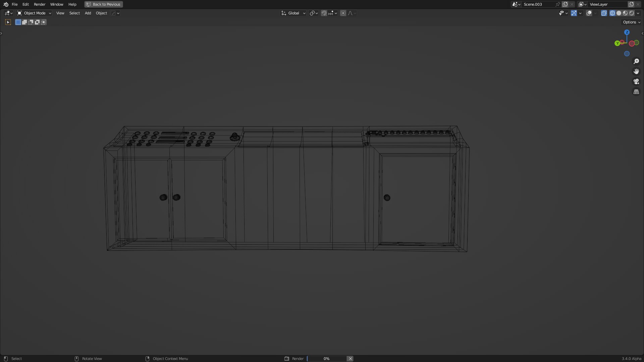
Task: Toggle the camera view icon
Action: tap(636, 81)
